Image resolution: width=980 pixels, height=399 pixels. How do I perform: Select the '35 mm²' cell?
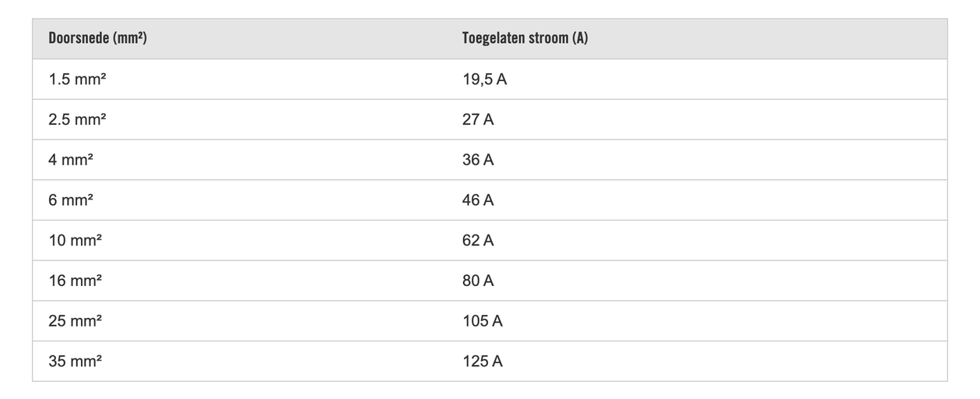pyautogui.click(x=75, y=362)
